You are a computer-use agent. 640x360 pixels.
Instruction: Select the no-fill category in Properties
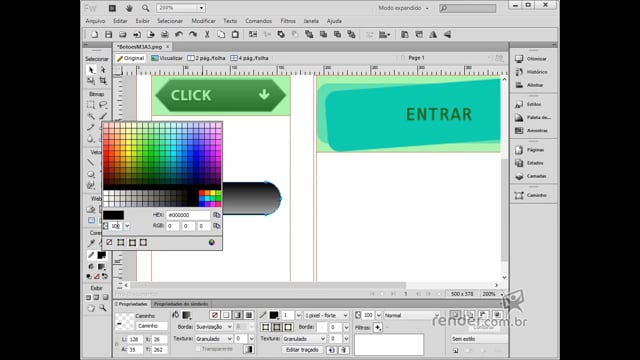215,315
